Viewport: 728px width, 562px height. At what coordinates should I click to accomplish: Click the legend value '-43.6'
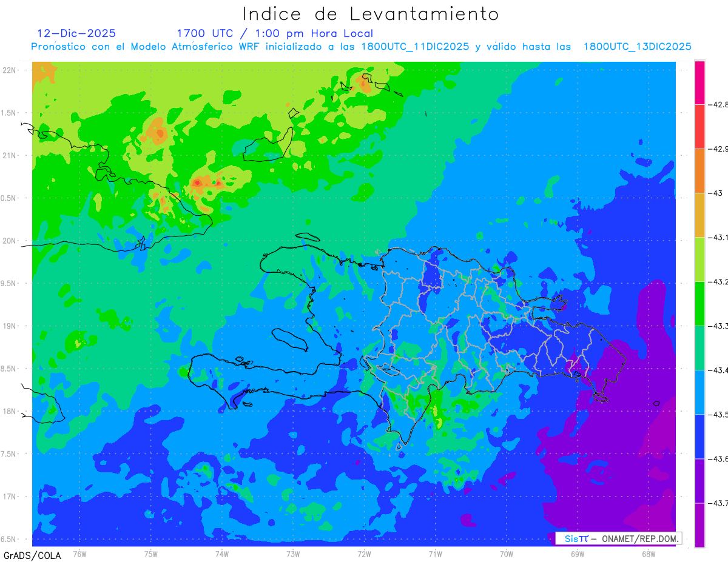click(x=718, y=458)
